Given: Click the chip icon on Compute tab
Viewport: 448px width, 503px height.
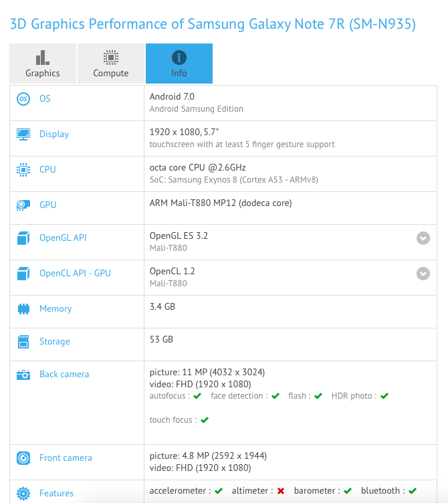Looking at the screenshot, I should [111, 58].
